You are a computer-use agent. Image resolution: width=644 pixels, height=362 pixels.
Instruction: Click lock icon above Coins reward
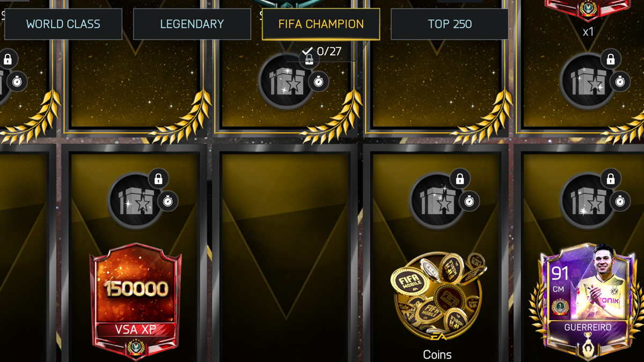(459, 179)
